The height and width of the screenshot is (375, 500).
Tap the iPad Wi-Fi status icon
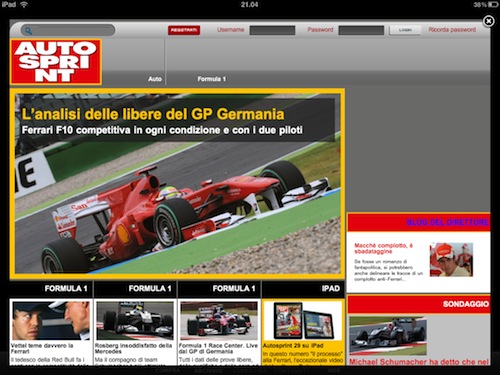(x=24, y=4)
